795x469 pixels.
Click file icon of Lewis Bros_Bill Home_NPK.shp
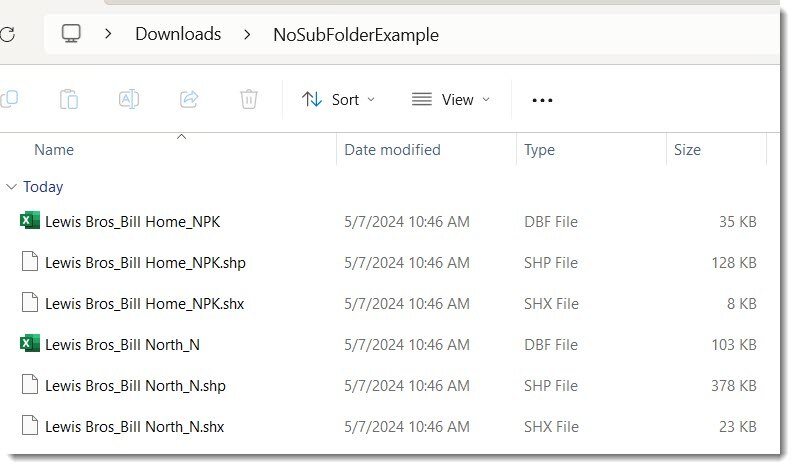click(30, 263)
